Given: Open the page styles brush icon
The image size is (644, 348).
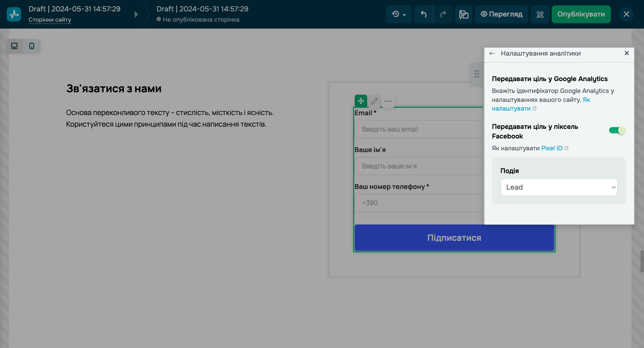Looking at the screenshot, I should 464,14.
